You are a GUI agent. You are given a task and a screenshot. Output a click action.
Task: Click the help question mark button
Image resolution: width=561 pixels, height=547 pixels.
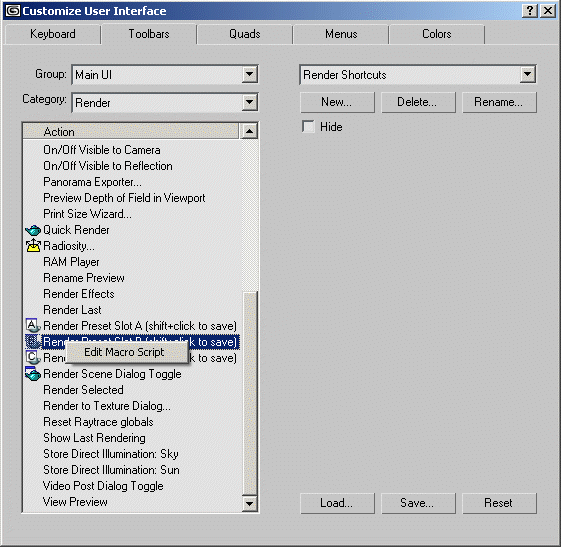pyautogui.click(x=530, y=11)
